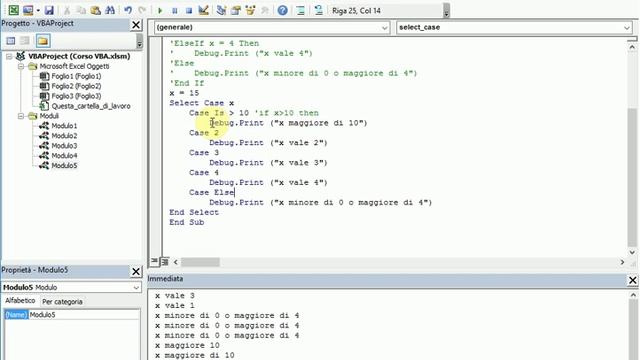This screenshot has height=360, width=640.
Task: Select Modulo1 in the Moduli folder
Action: 64,126
